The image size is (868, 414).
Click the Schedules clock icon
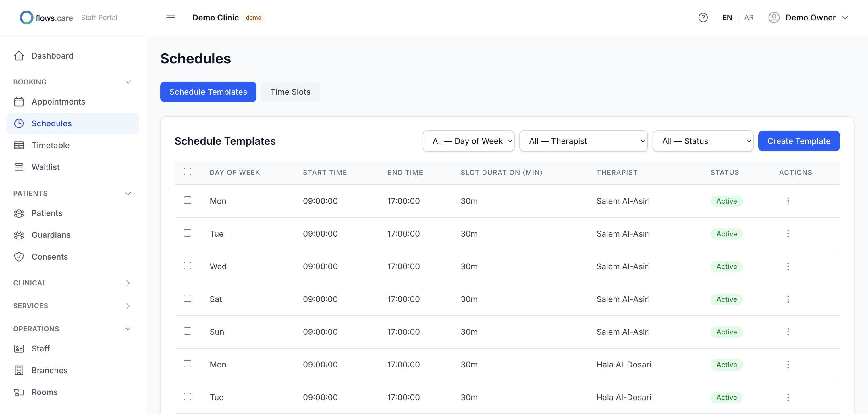(x=19, y=123)
